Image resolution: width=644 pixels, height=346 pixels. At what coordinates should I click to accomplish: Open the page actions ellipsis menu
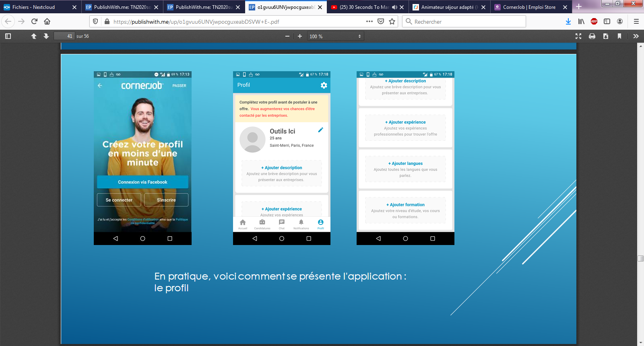click(369, 21)
